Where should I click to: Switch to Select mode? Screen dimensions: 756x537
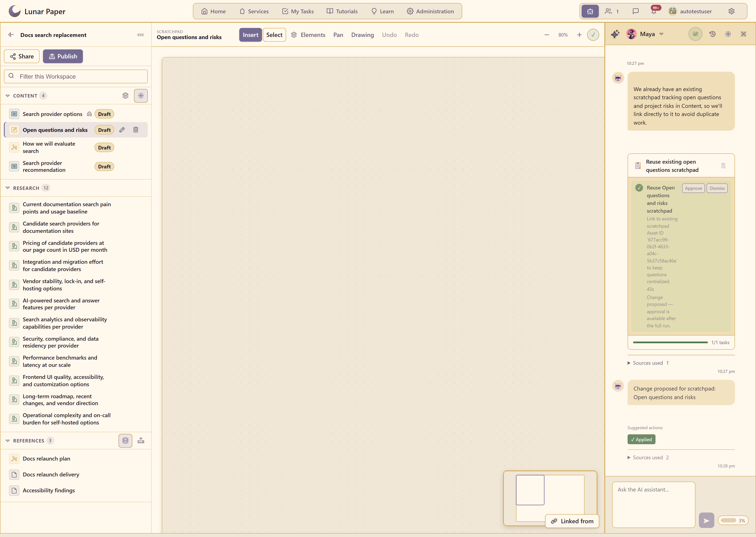(274, 35)
